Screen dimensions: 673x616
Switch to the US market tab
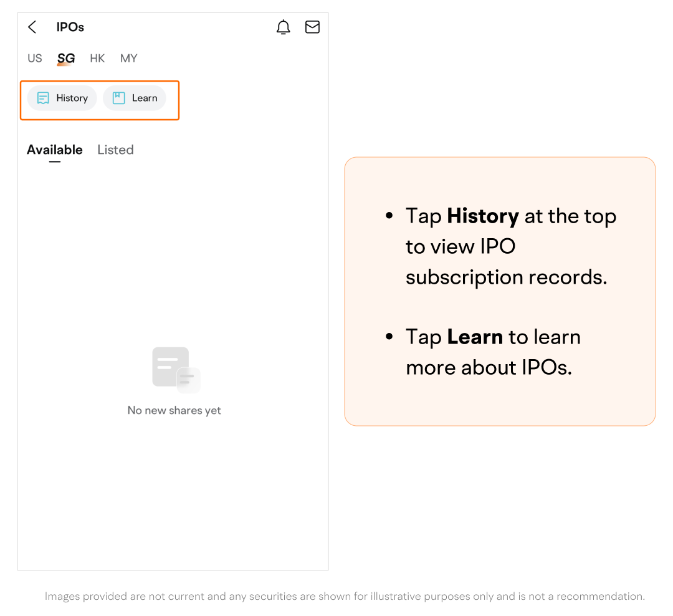click(35, 59)
